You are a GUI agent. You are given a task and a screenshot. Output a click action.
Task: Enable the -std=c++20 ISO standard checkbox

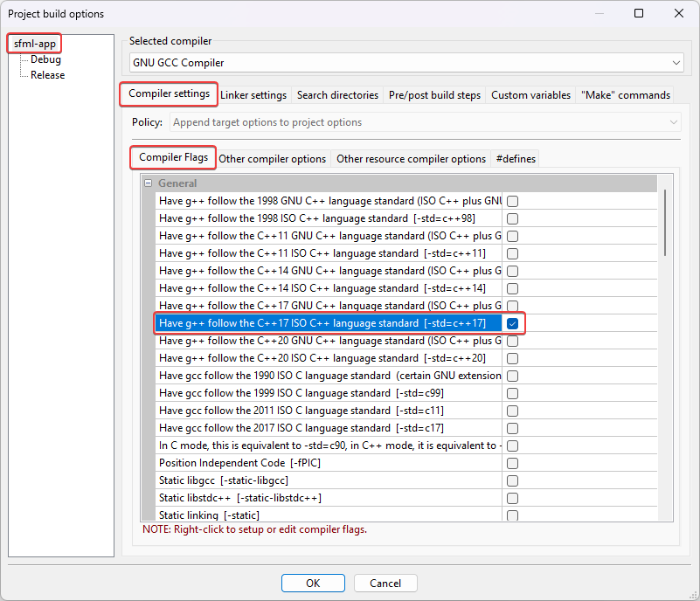[x=511, y=358]
